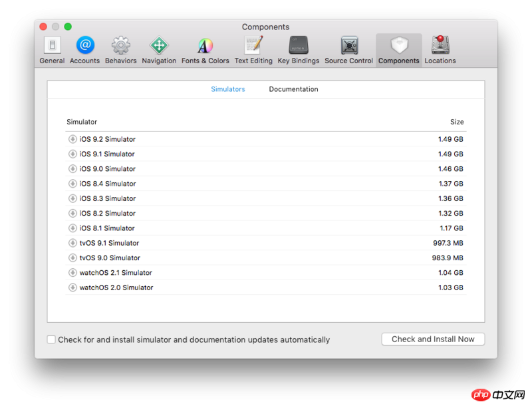Screen dimensions: 532x408
Task: Click the 1.03 GB size value
Action: [x=451, y=288]
